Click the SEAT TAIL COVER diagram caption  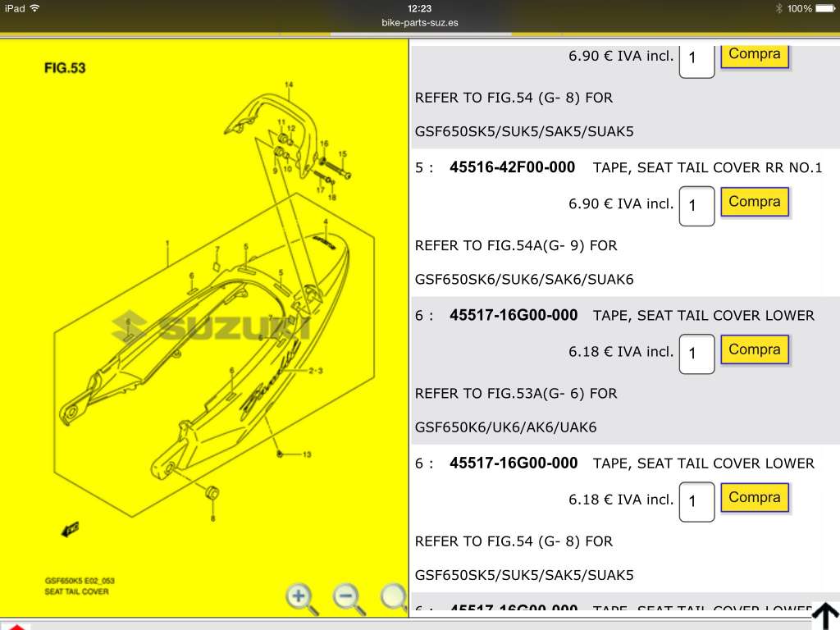[x=76, y=591]
